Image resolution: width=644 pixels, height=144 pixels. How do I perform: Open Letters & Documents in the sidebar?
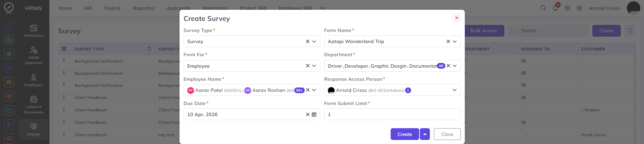click(34, 105)
